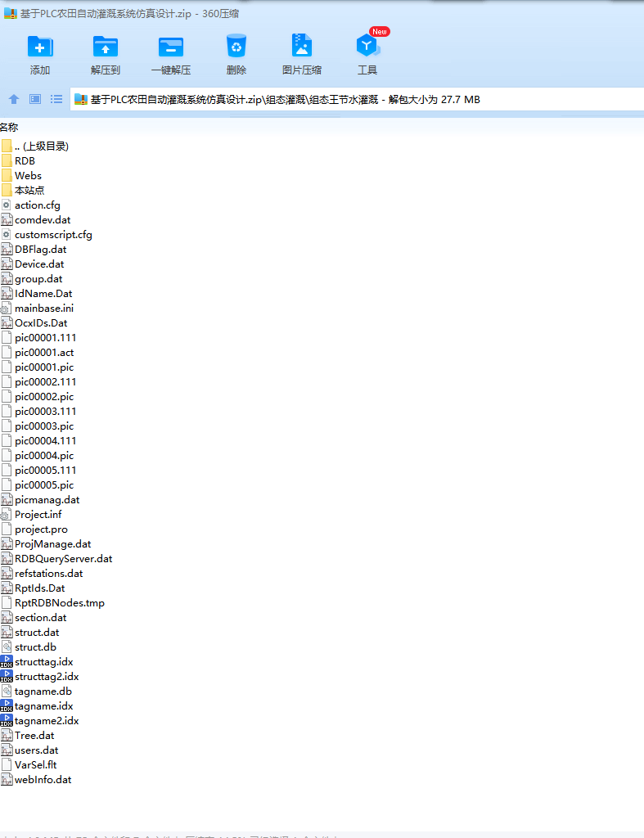This screenshot has width=644, height=838.
Task: Switch to thumbnail view mode icon
Action: [35, 99]
